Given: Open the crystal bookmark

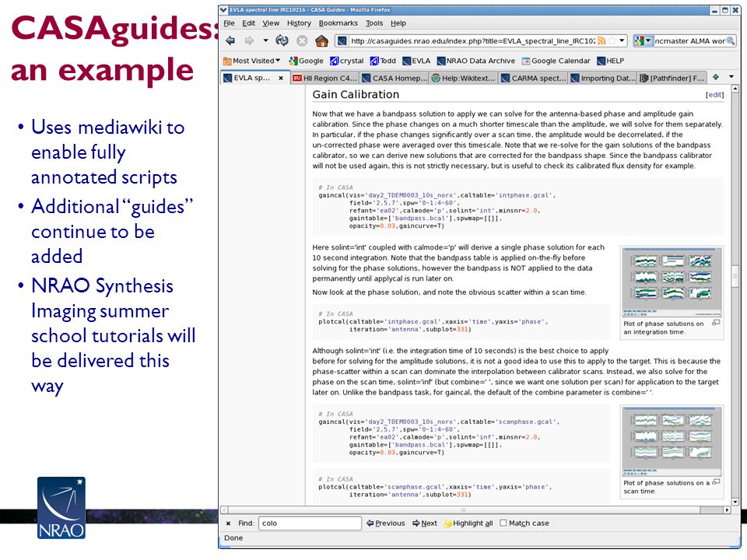Looking at the screenshot, I should point(347,61).
